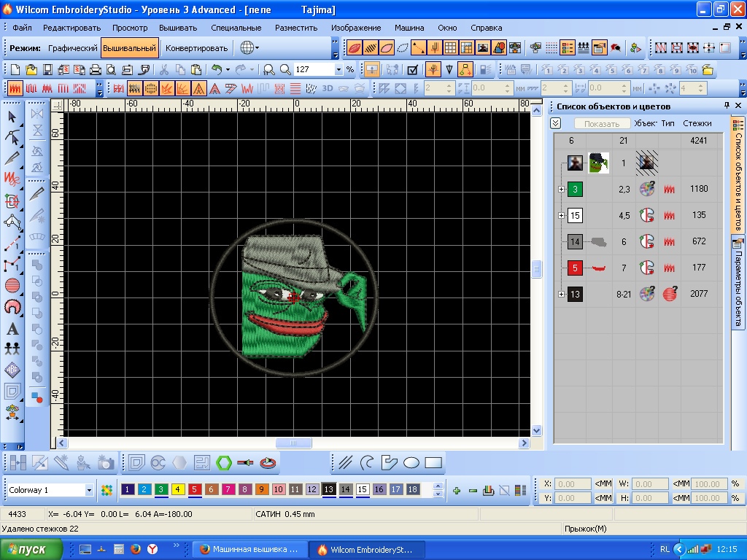
Task: Click the Показать button
Action: click(x=602, y=124)
